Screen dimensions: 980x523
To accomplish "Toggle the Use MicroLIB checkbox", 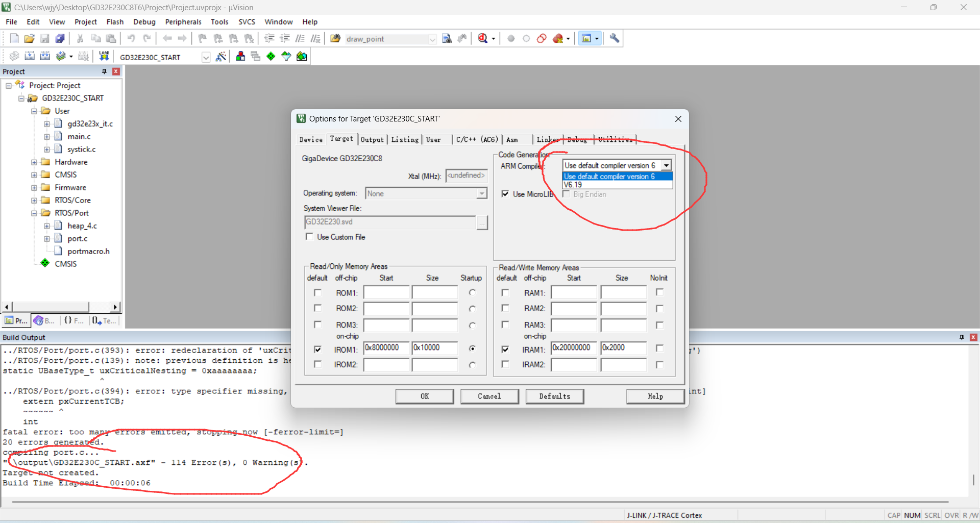I will click(x=505, y=194).
